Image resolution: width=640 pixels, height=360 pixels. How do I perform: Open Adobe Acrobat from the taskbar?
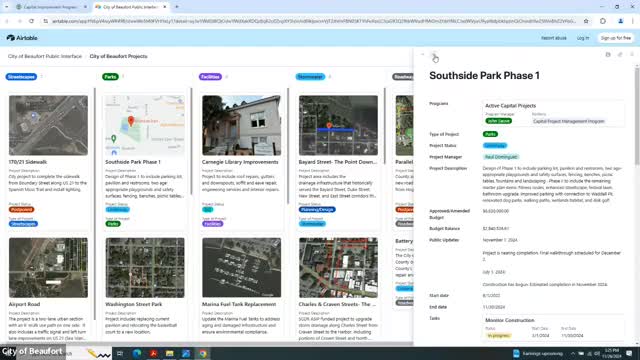pyautogui.click(x=153, y=353)
